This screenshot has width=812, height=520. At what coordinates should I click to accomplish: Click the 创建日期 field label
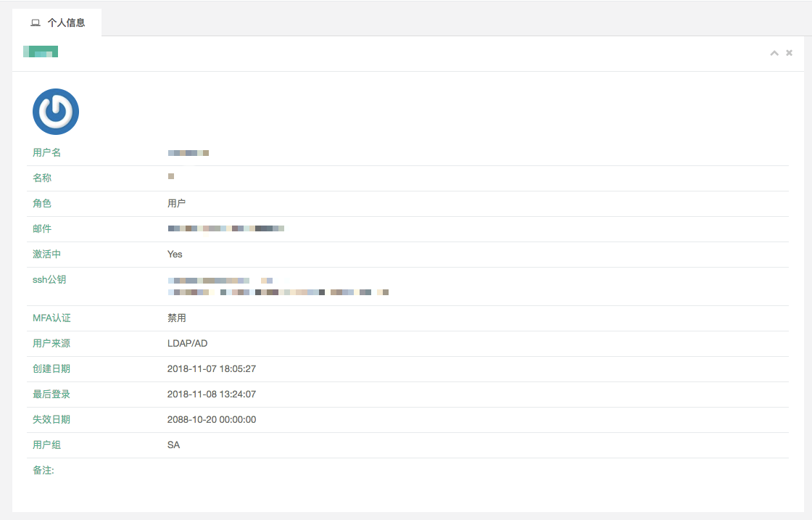[x=51, y=368]
